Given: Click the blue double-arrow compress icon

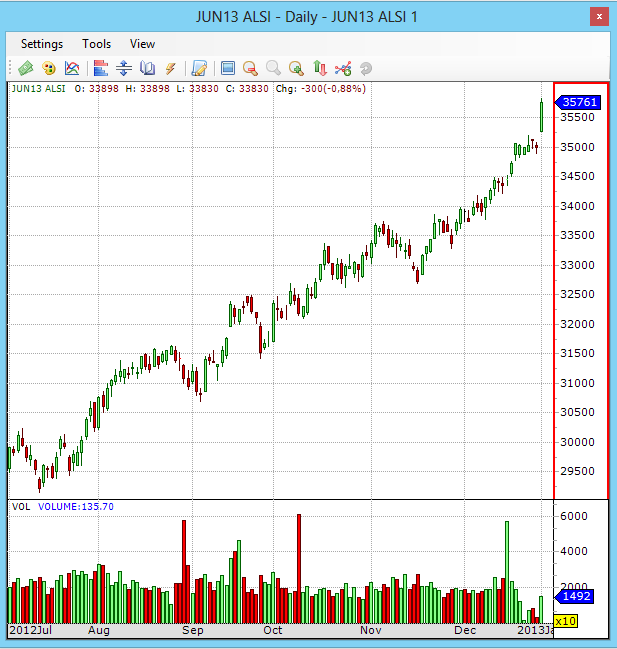Looking at the screenshot, I should [x=124, y=68].
